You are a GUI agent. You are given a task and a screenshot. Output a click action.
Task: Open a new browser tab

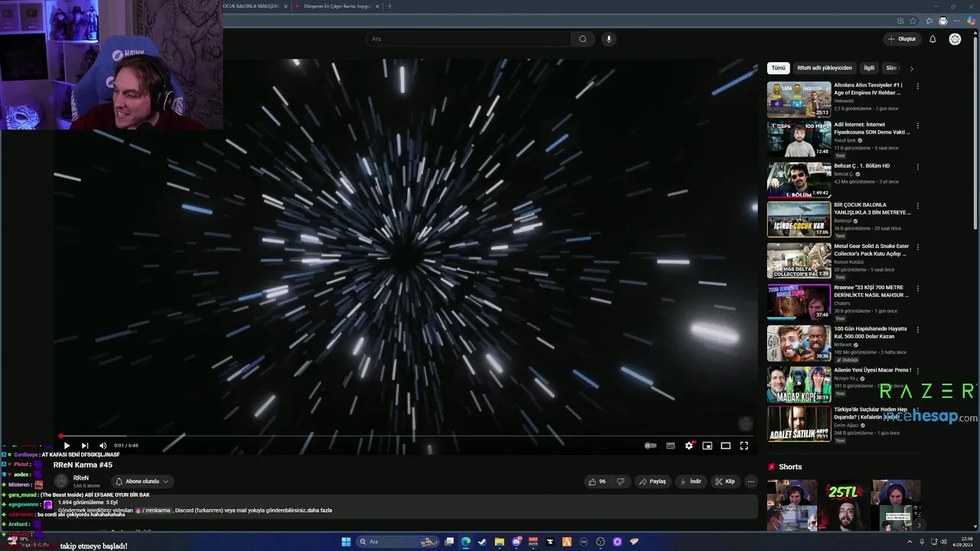[x=390, y=6]
